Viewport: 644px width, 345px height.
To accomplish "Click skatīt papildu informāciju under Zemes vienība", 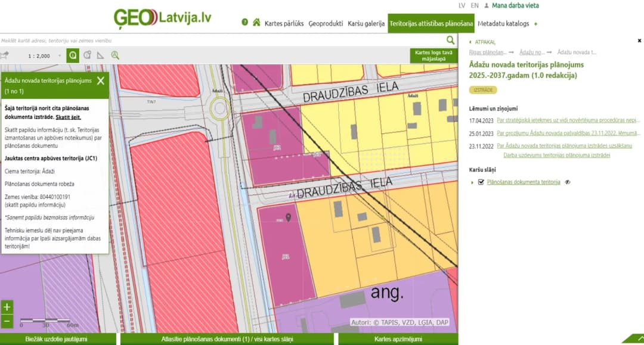I will (35, 205).
